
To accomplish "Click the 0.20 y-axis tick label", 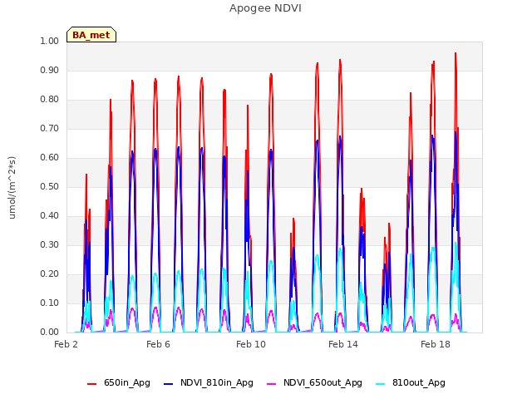I will pyautogui.click(x=50, y=273).
